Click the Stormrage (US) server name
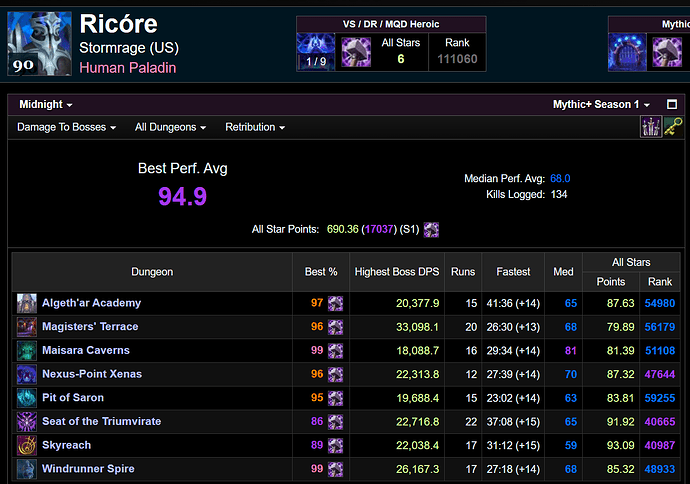 (129, 48)
